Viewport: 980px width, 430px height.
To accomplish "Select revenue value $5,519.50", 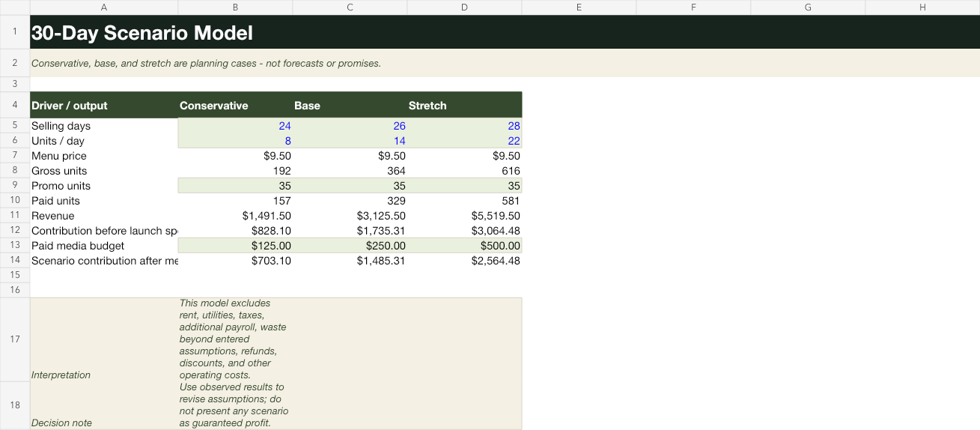I will 464,216.
